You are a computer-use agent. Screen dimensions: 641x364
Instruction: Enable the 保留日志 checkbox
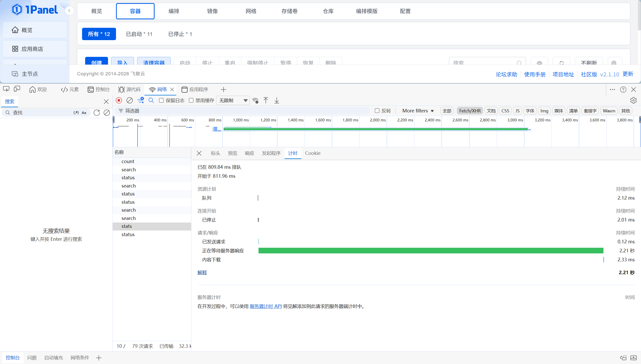pos(161,100)
